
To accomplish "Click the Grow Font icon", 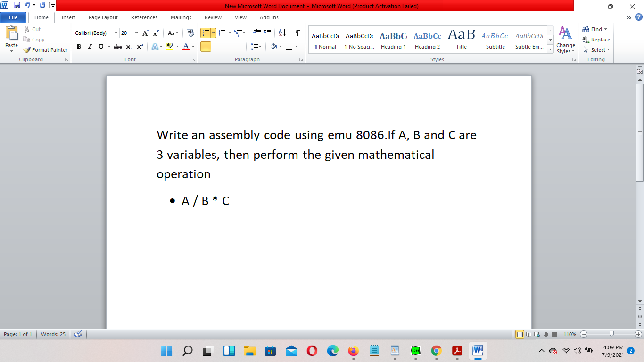I will [x=145, y=33].
